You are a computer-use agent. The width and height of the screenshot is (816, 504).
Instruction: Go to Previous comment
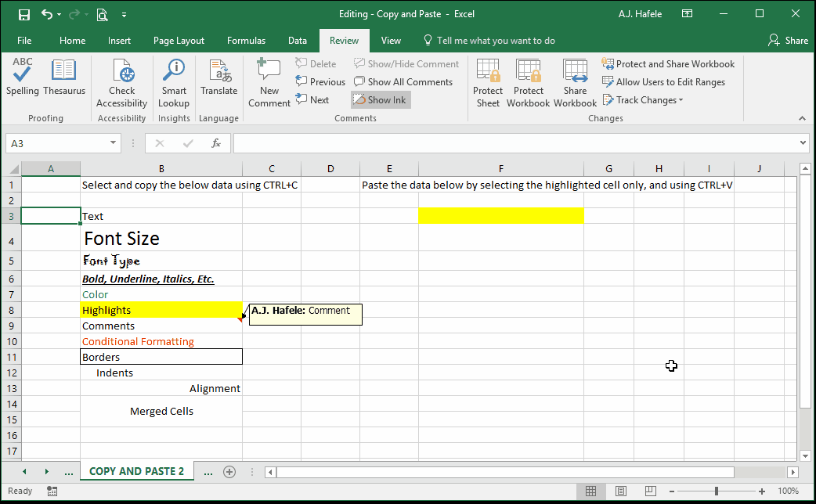pos(320,81)
